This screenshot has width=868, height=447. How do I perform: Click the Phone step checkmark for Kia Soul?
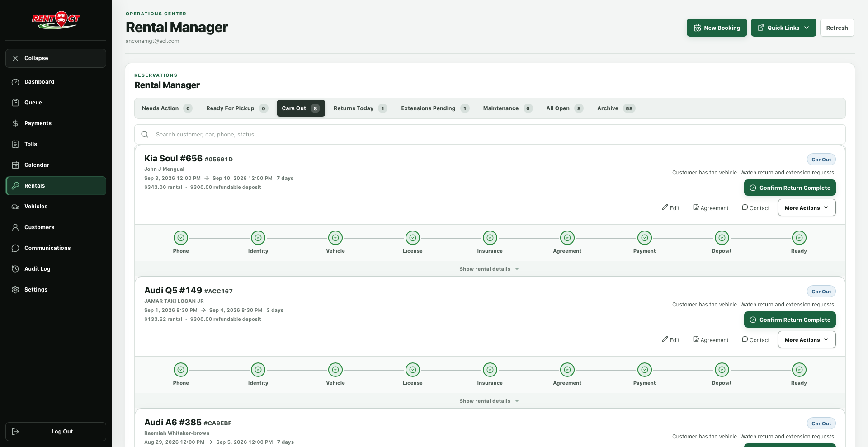pyautogui.click(x=181, y=238)
